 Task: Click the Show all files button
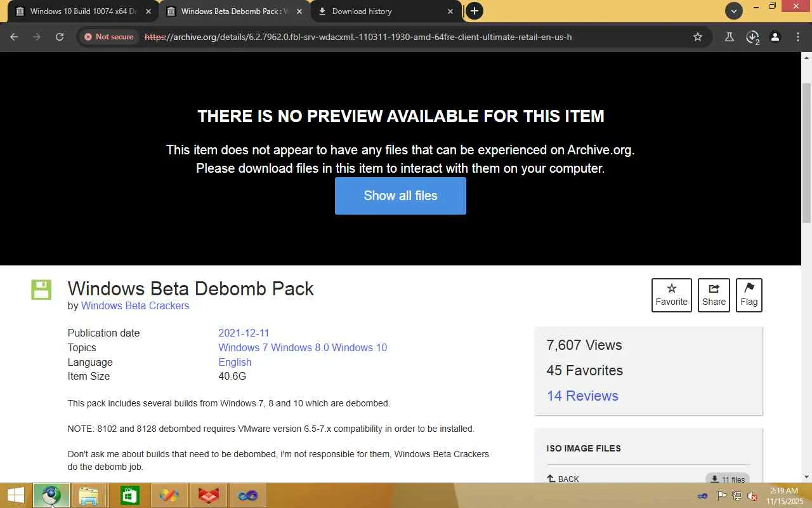pyautogui.click(x=400, y=196)
